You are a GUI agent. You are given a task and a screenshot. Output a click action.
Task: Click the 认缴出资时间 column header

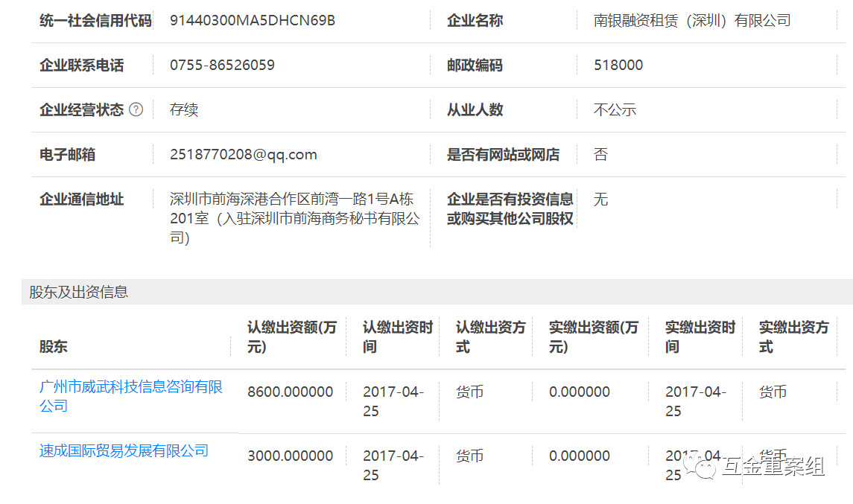(x=398, y=336)
